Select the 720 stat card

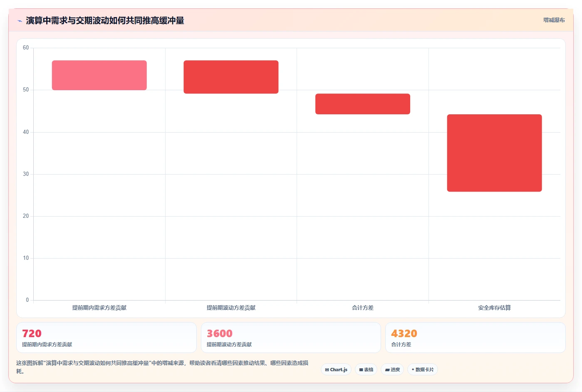coord(106,338)
